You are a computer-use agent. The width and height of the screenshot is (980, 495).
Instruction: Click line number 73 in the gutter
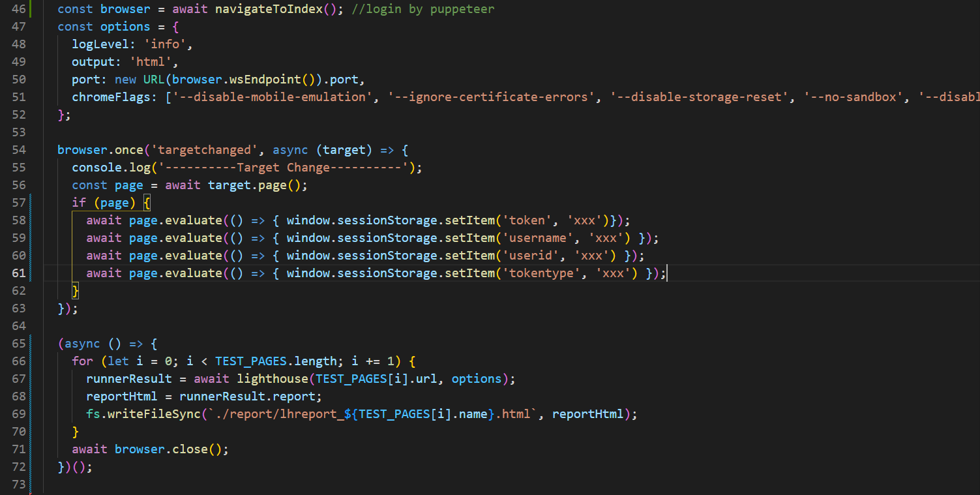pyautogui.click(x=19, y=485)
